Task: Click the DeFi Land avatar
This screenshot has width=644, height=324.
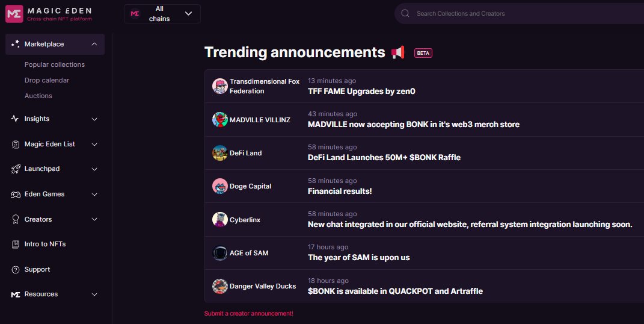Action: 219,153
